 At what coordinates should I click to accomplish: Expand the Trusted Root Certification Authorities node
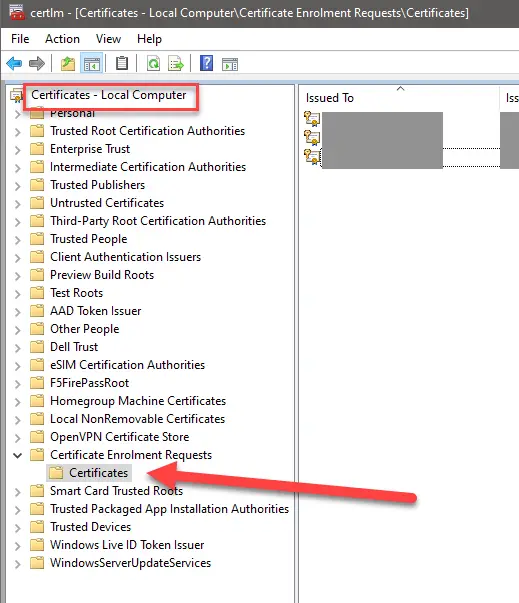coord(17,132)
